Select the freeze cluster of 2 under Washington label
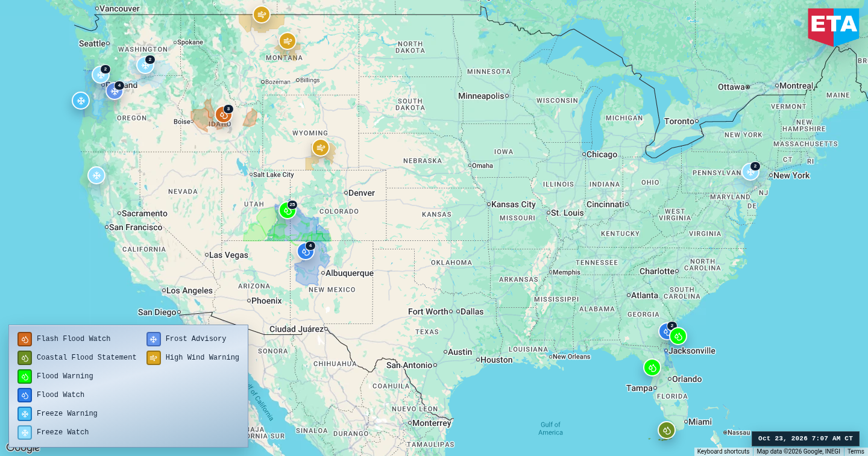Viewport: 868px width, 456px height. click(145, 65)
